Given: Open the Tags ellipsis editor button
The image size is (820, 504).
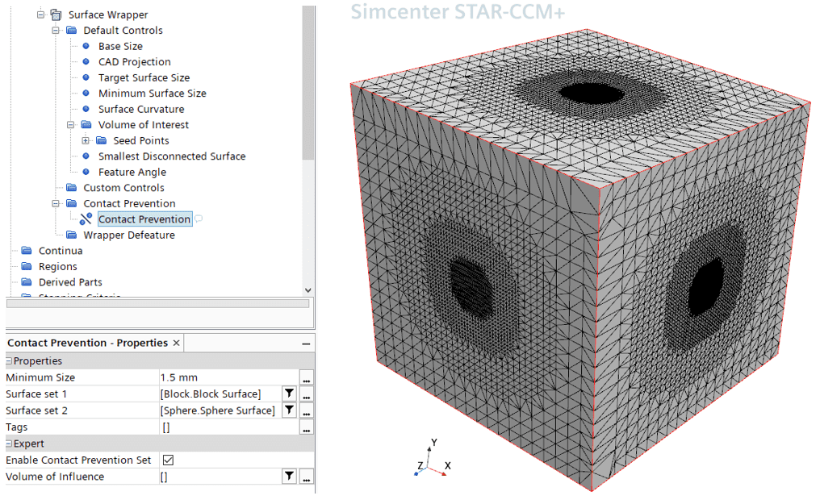Looking at the screenshot, I should [x=307, y=427].
